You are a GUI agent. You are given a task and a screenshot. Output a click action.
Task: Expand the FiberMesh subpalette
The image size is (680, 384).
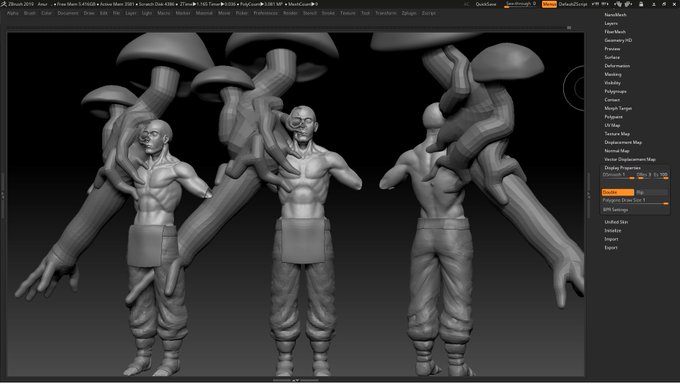coord(615,32)
